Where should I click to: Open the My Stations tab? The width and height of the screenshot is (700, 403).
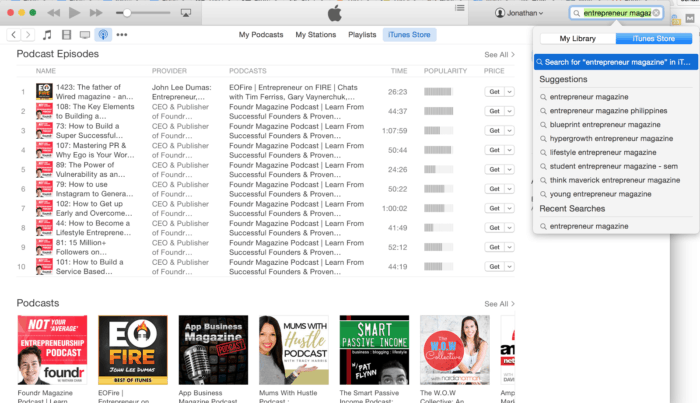click(x=316, y=34)
